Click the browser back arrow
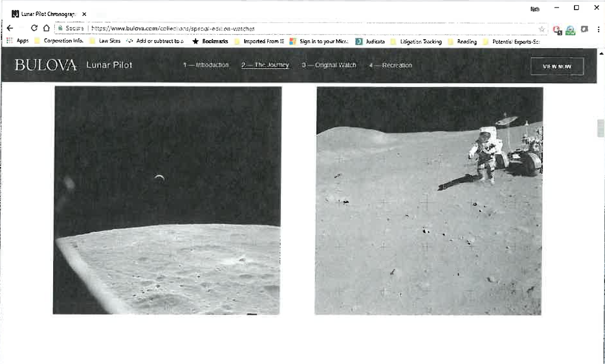605x364 pixels. coord(10,28)
